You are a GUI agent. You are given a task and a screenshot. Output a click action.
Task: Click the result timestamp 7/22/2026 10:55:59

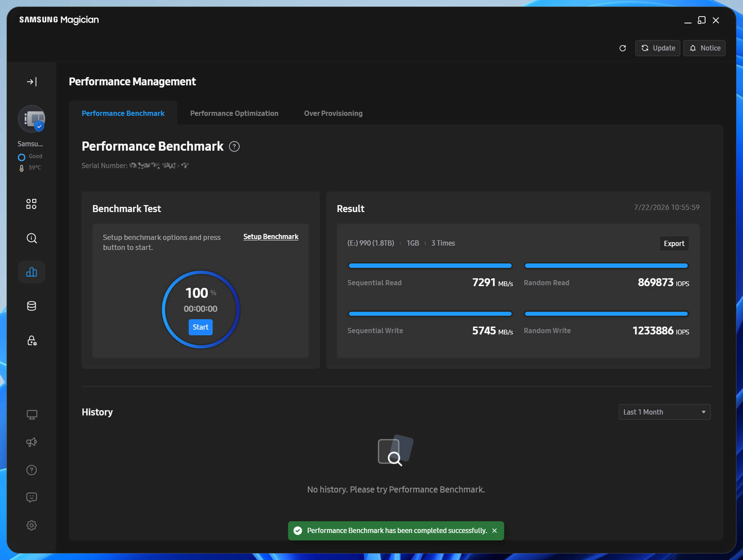[x=667, y=207]
